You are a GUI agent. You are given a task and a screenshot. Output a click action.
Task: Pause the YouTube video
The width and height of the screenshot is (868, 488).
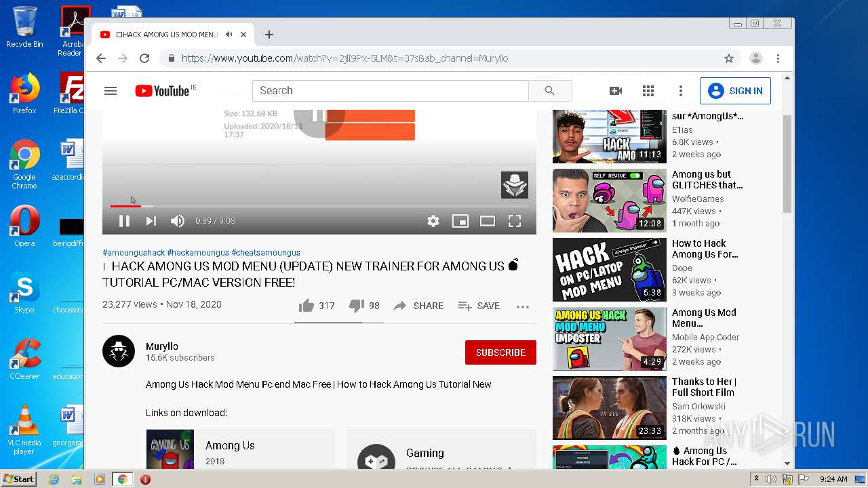click(x=124, y=221)
